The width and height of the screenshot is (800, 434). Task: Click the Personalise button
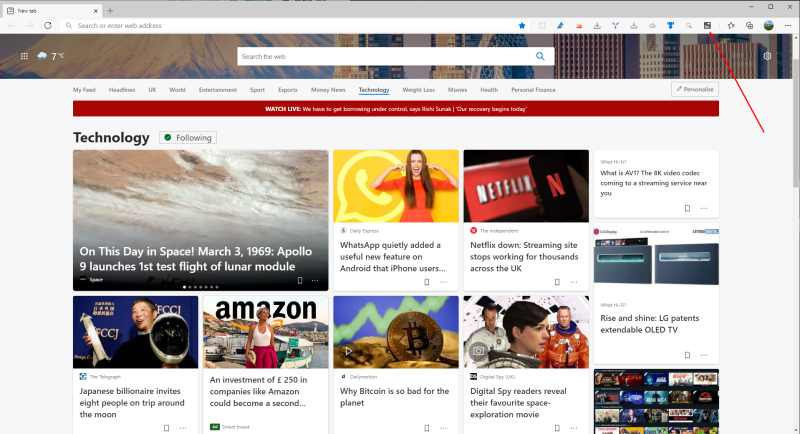pos(695,89)
